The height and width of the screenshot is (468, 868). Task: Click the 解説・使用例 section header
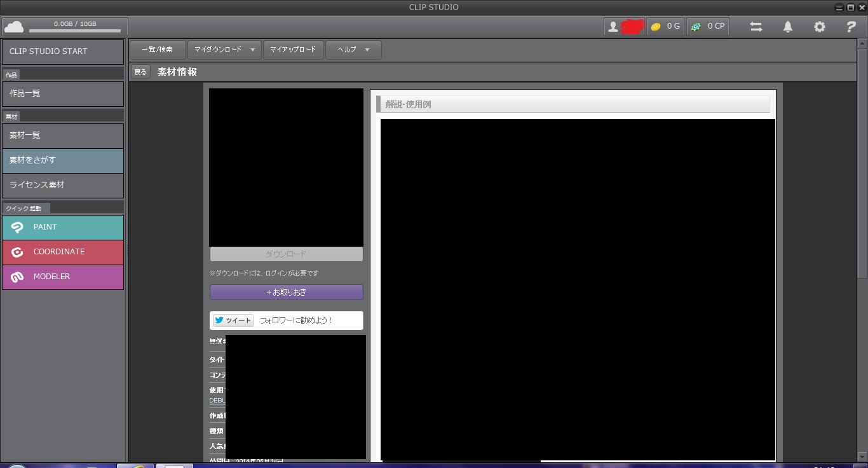(x=573, y=104)
